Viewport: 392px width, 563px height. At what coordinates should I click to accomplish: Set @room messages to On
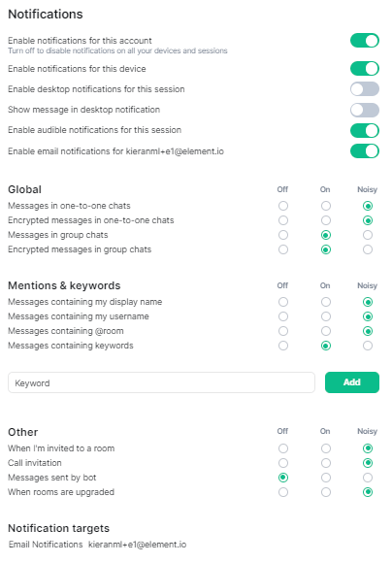(326, 331)
